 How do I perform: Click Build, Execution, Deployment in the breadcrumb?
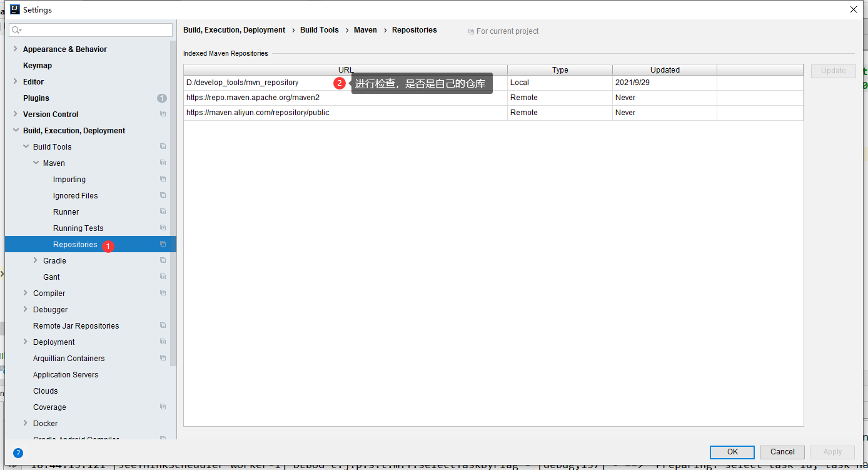(234, 30)
